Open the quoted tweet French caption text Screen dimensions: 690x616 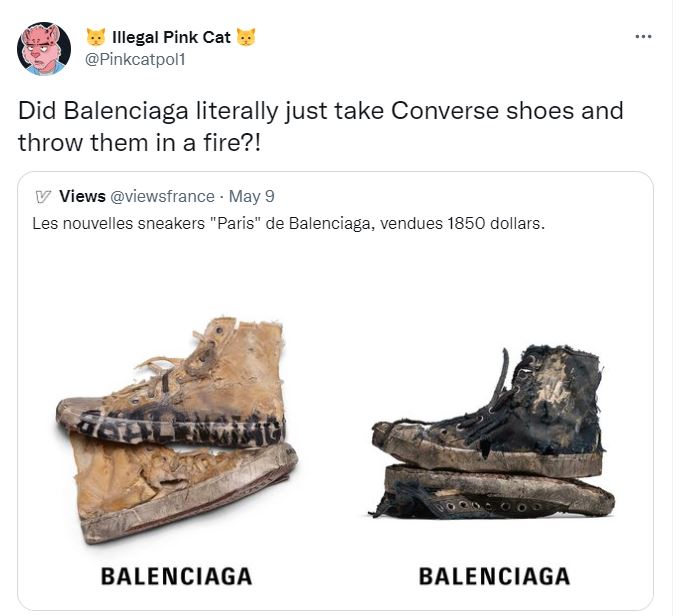pos(289,224)
